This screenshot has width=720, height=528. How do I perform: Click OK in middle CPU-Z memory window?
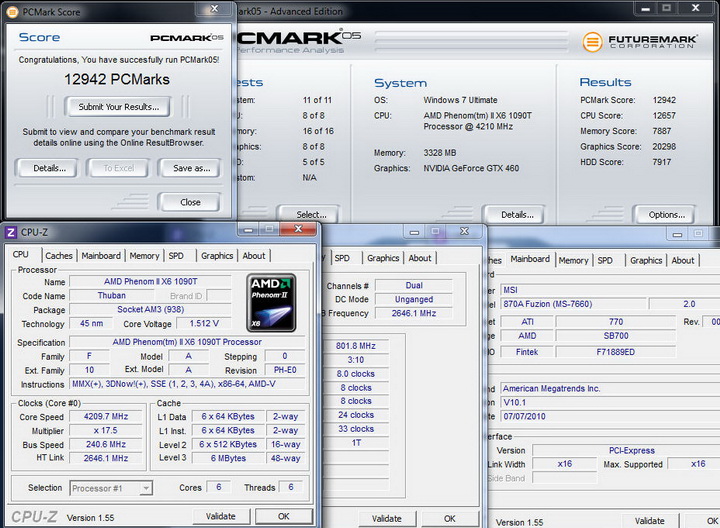[x=450, y=519]
